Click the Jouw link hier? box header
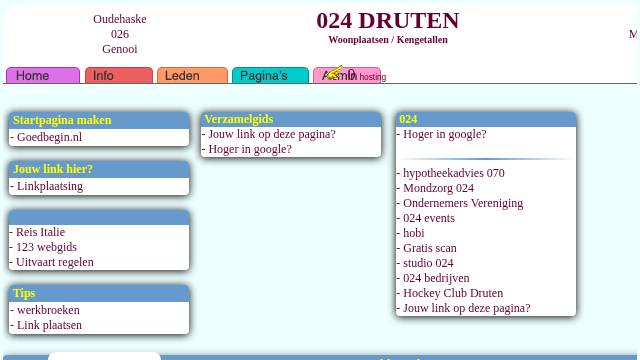The image size is (640, 360). click(99, 169)
